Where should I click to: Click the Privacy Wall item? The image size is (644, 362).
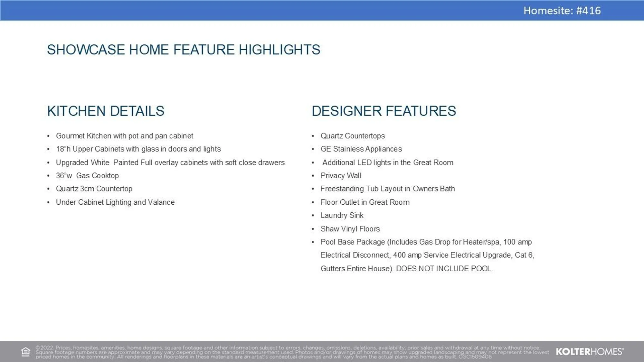(341, 176)
